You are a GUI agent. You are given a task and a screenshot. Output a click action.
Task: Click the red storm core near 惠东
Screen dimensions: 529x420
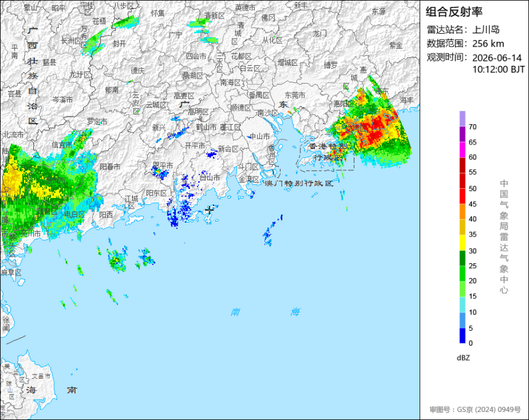[x=375, y=130]
